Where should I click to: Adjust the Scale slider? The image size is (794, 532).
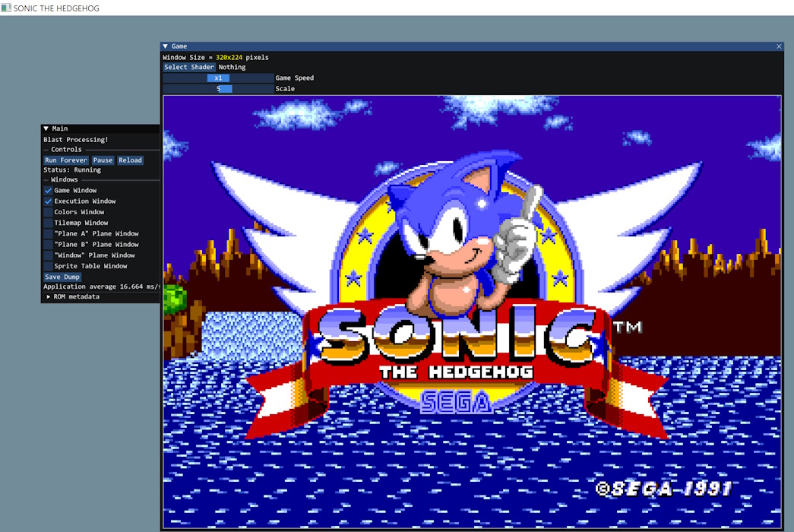coord(218,88)
